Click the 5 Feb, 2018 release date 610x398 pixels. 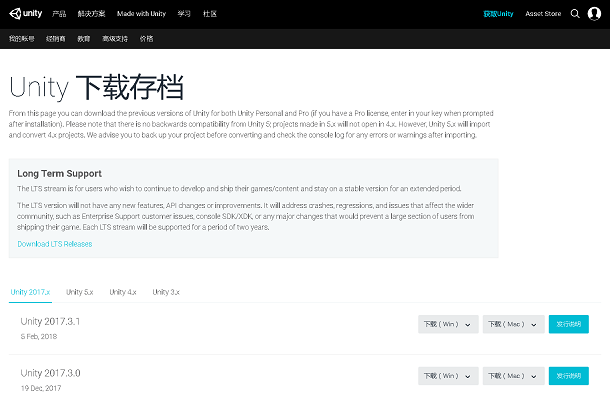coord(39,337)
